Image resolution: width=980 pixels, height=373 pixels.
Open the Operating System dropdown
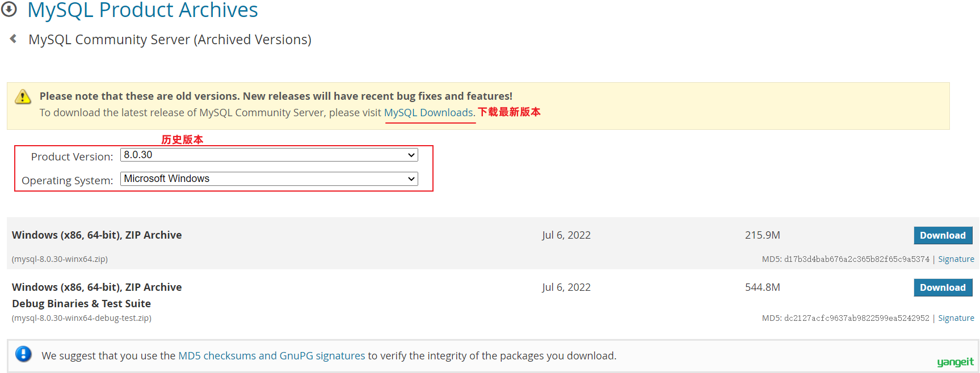pyautogui.click(x=269, y=179)
